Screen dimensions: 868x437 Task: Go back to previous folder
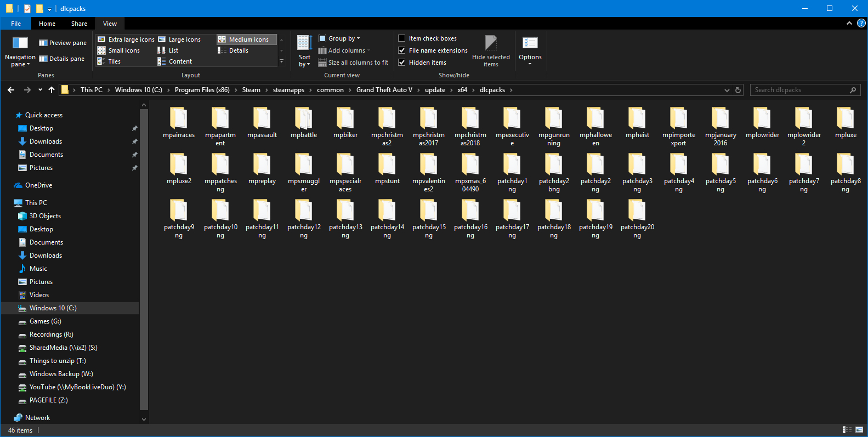[x=11, y=90]
